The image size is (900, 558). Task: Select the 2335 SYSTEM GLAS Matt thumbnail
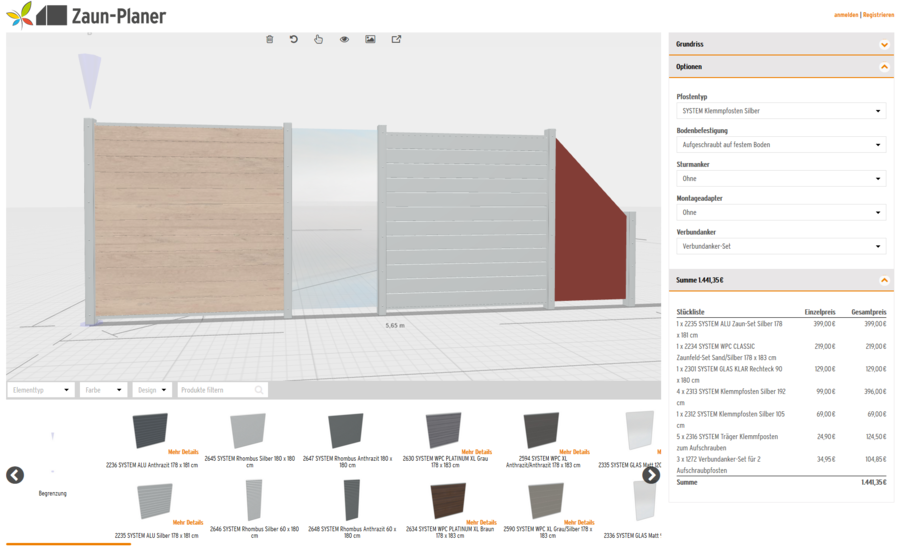[x=639, y=430]
